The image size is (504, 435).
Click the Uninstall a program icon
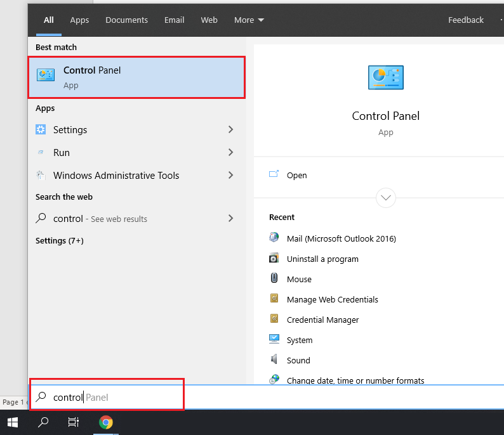(x=274, y=258)
